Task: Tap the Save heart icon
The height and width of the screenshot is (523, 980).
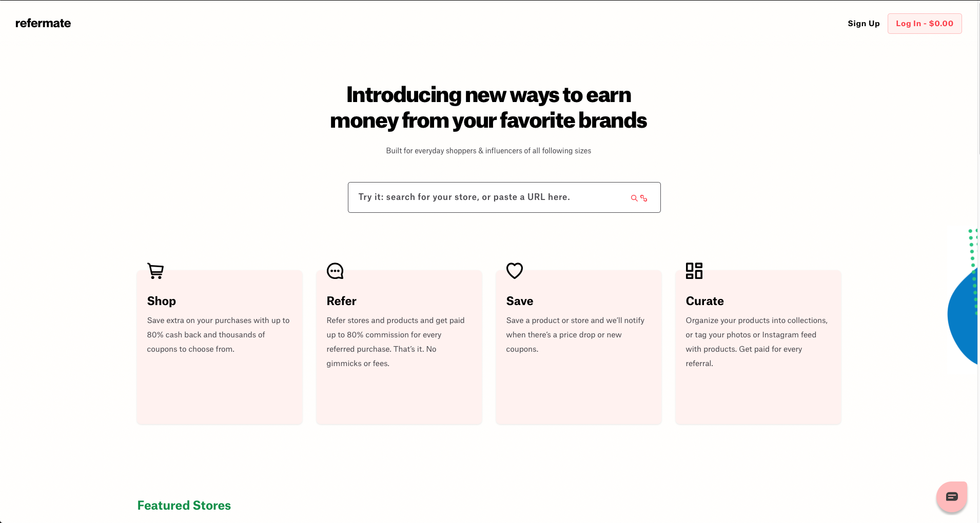Action: pos(515,271)
